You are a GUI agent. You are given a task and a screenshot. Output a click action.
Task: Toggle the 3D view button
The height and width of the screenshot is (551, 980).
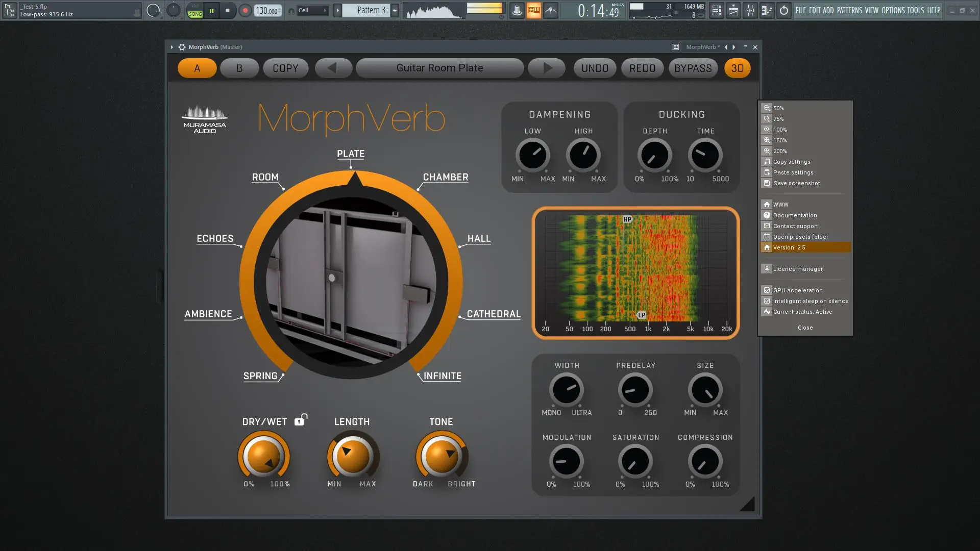pyautogui.click(x=737, y=68)
